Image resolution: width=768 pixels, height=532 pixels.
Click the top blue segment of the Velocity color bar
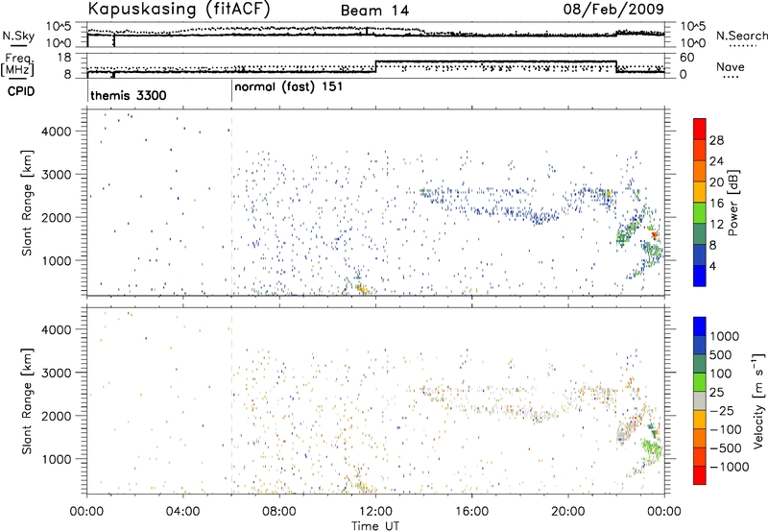click(x=700, y=326)
